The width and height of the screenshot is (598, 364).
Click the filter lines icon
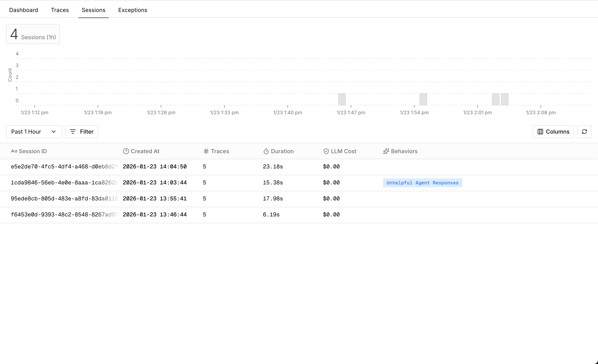73,132
